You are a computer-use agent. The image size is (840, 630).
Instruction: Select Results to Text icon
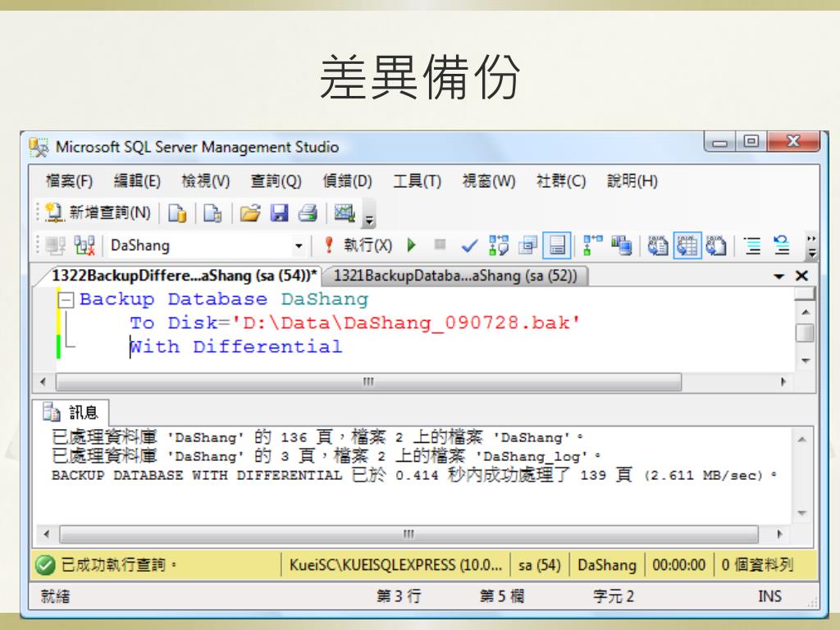point(657,245)
